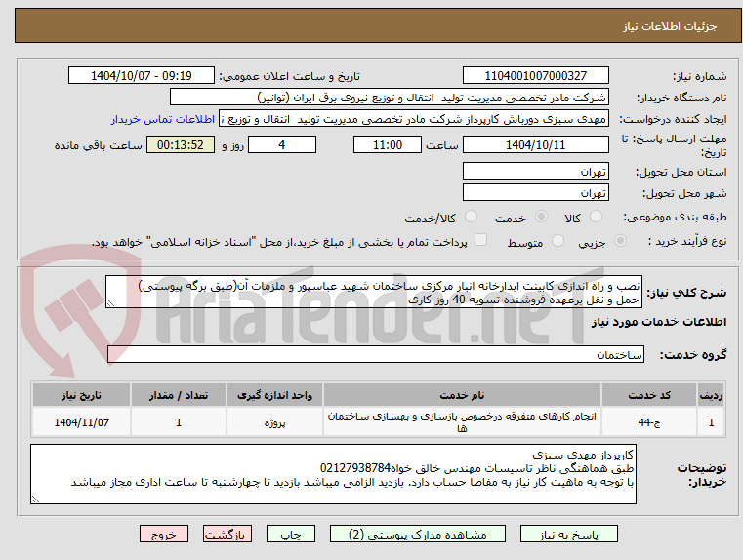Click the واحد اندازه گیری column header
This screenshot has width=743, height=560.
click(x=274, y=395)
